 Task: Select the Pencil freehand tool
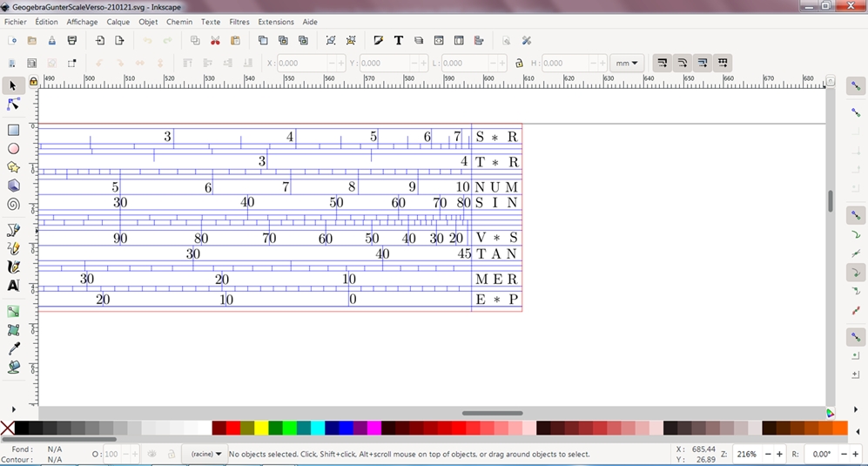point(13,249)
